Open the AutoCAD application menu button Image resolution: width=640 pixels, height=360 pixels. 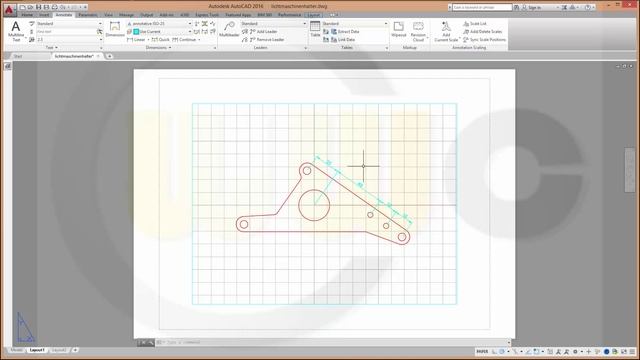(x=9, y=9)
